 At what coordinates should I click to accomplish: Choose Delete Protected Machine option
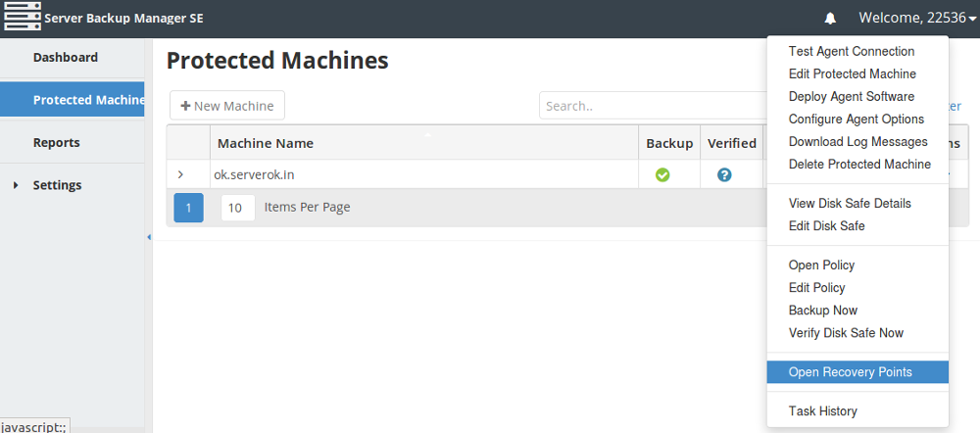(859, 165)
